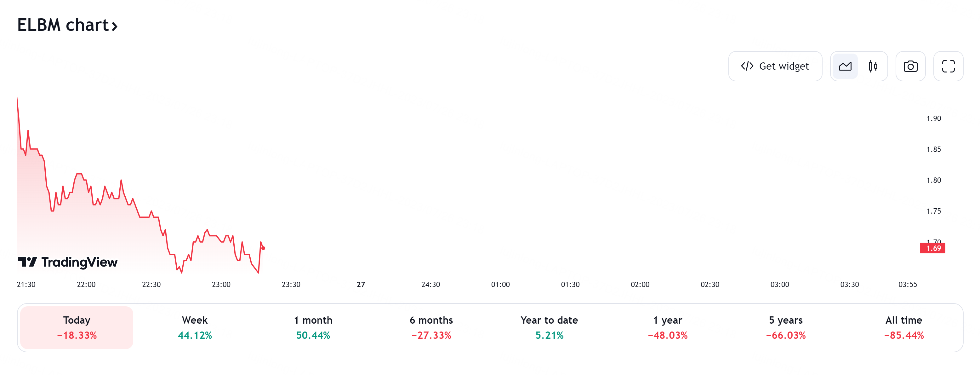
Task: Click the TradingView logo
Action: coord(68,262)
